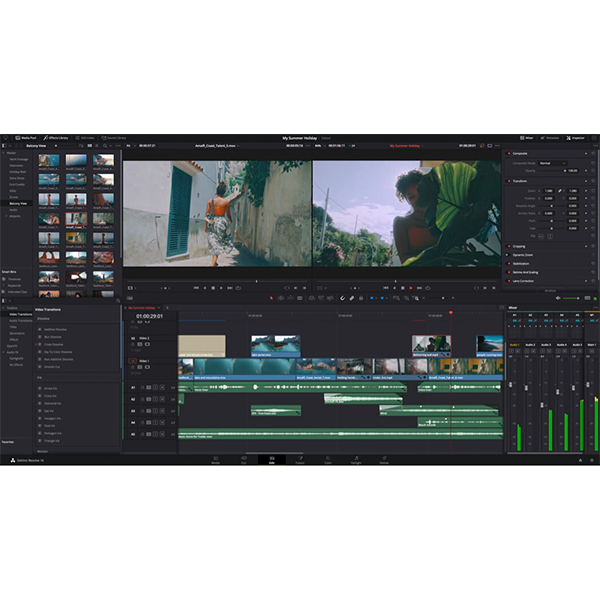
Task: Toggle the Composite section enable dot
Action: click(x=507, y=154)
